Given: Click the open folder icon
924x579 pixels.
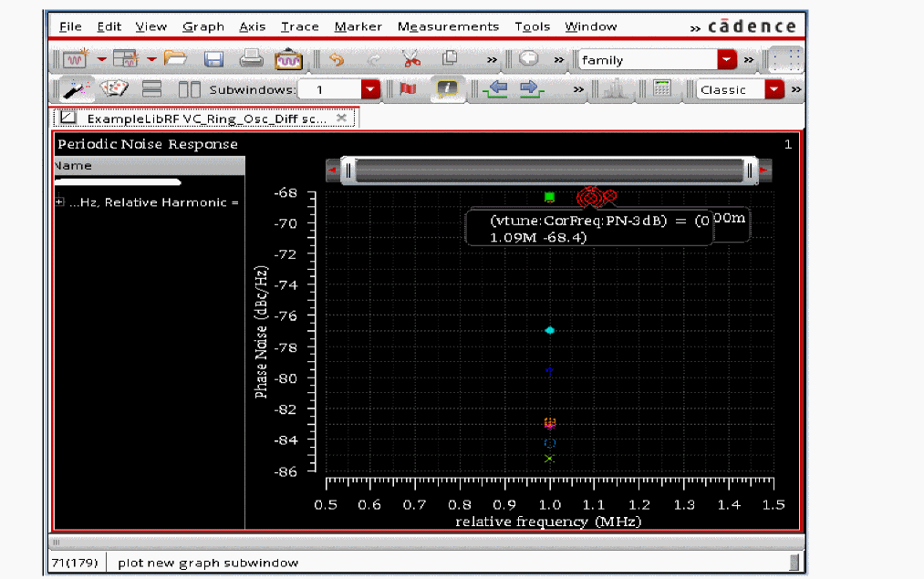Looking at the screenshot, I should pyautogui.click(x=175, y=59).
